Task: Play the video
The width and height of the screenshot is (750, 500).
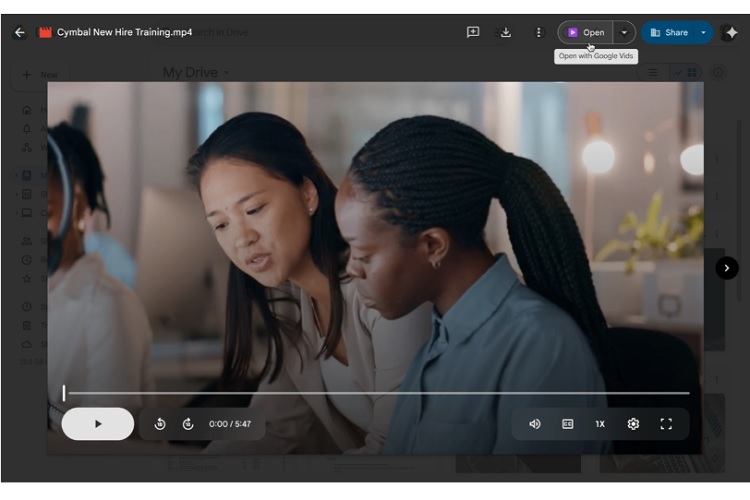Action: (x=98, y=424)
